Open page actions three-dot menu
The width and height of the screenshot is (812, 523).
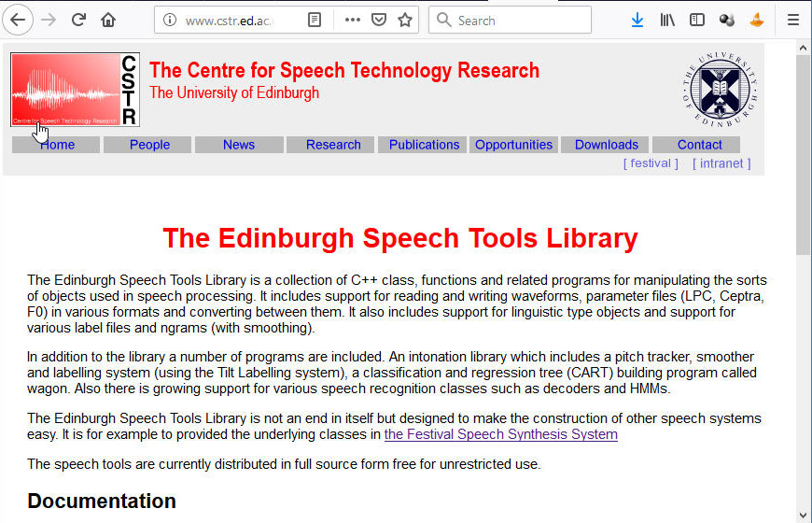point(352,21)
